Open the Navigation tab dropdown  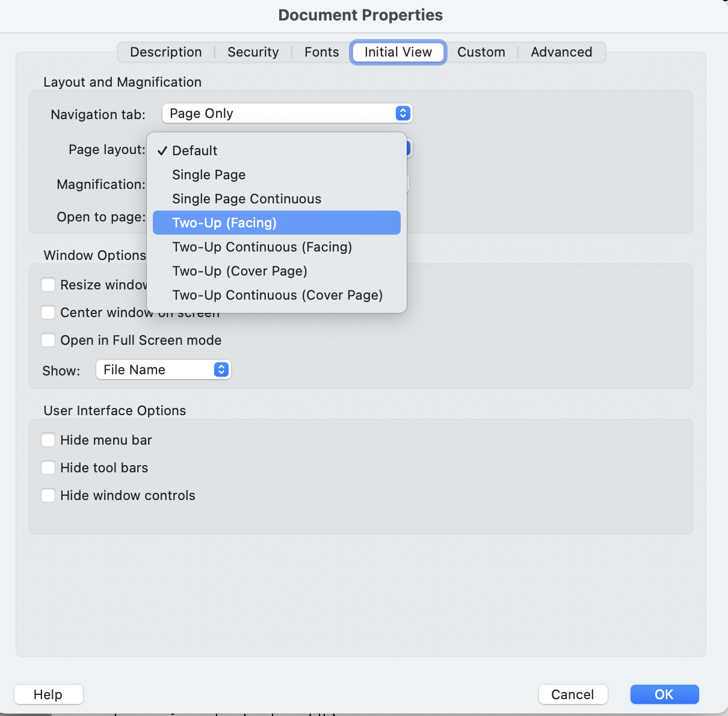(287, 113)
